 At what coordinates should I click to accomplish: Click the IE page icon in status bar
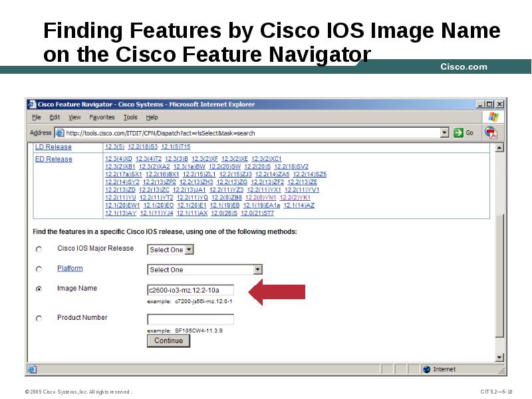tap(32, 369)
